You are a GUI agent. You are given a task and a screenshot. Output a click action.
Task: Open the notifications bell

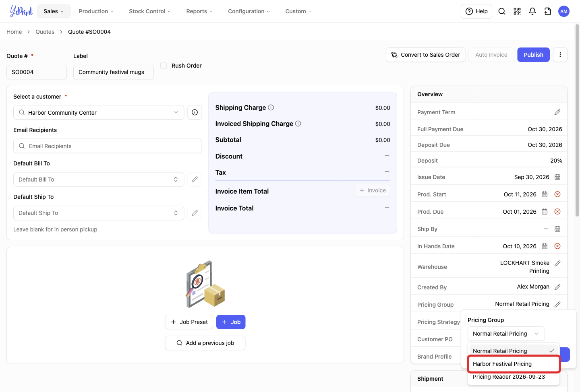532,11
